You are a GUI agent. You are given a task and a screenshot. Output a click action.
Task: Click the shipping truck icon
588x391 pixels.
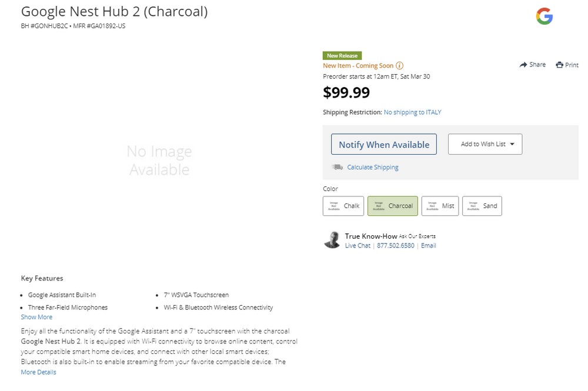[337, 167]
